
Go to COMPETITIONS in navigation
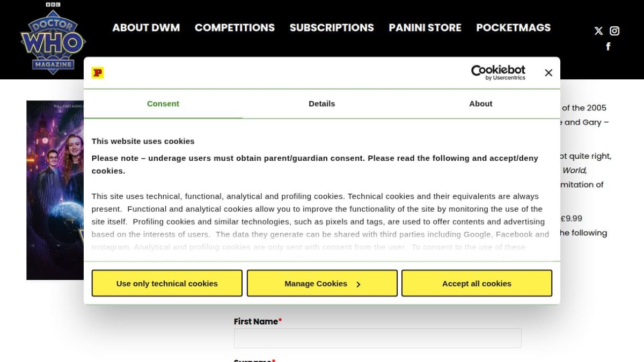pos(235,27)
